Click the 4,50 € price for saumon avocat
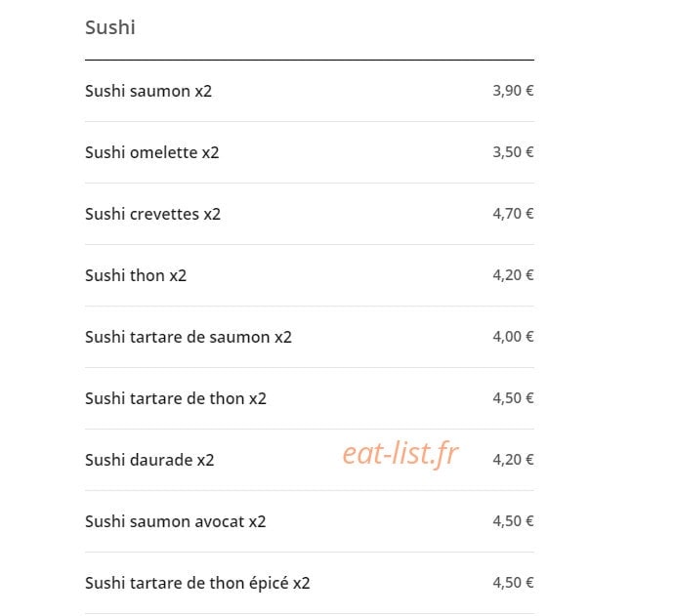The height and width of the screenshot is (616, 674). (513, 520)
